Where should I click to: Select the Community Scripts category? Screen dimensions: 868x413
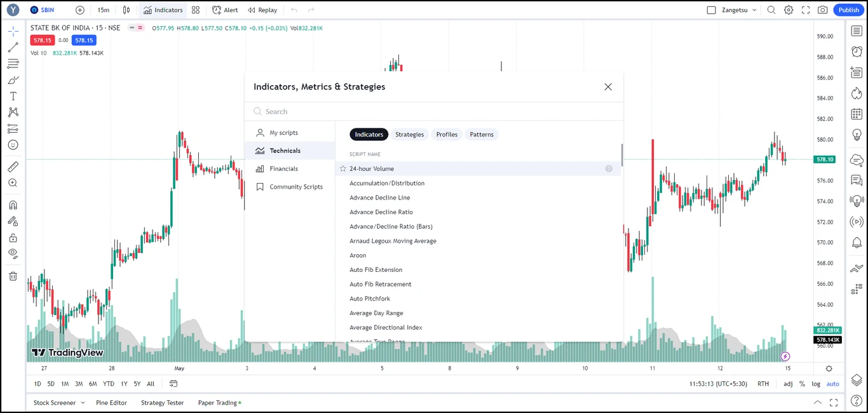pos(290,187)
